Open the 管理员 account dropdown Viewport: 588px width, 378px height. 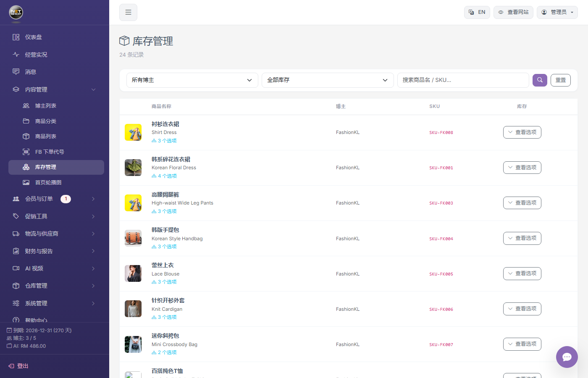pos(557,12)
